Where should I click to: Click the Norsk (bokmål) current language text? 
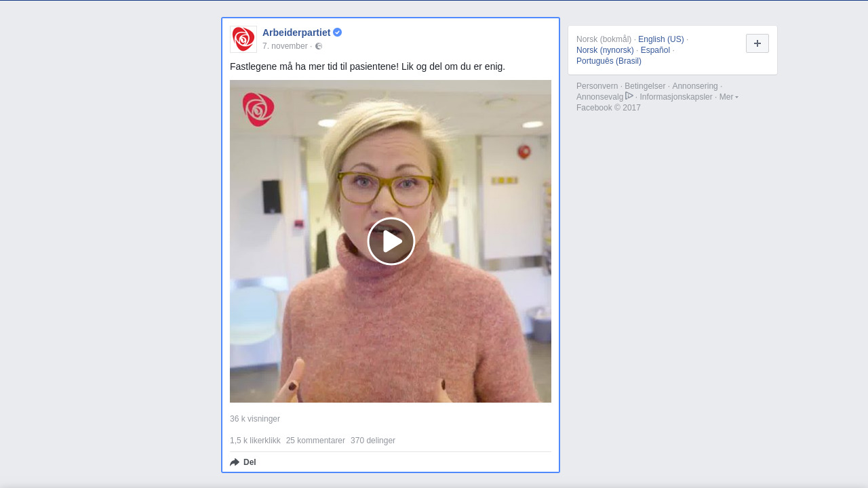(x=604, y=39)
